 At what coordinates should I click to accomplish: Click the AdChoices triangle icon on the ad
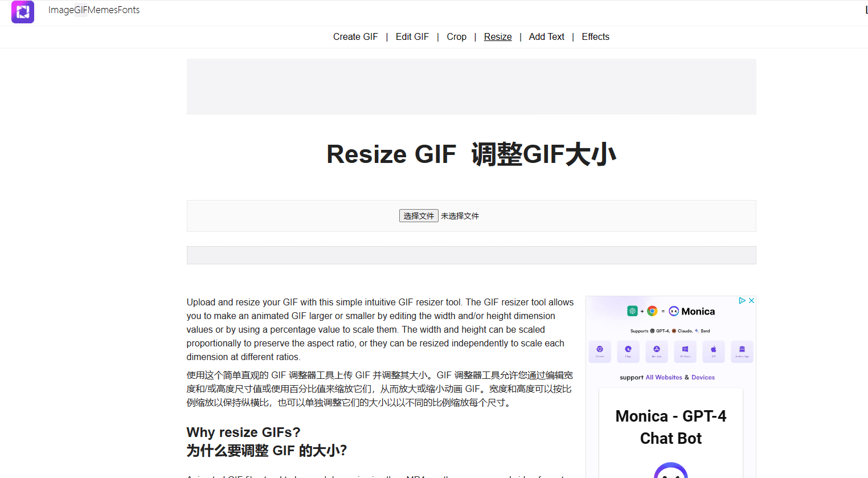742,301
